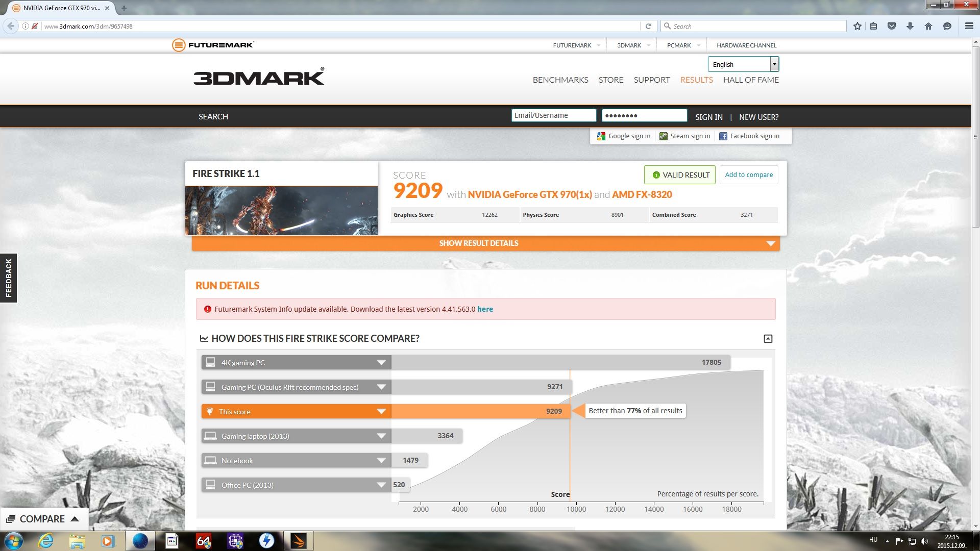Click the 3DMARK logo
Viewport: 980px width, 551px height.
point(259,77)
